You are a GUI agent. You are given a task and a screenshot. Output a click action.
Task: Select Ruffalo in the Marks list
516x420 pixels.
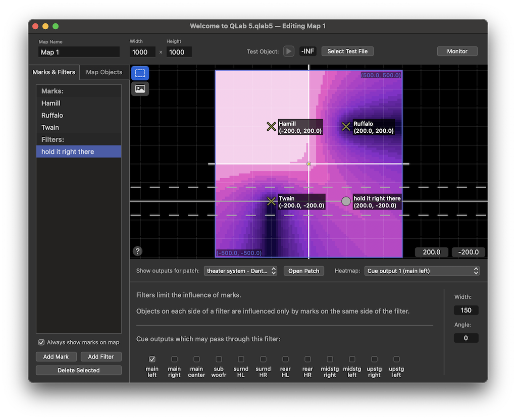click(x=51, y=115)
